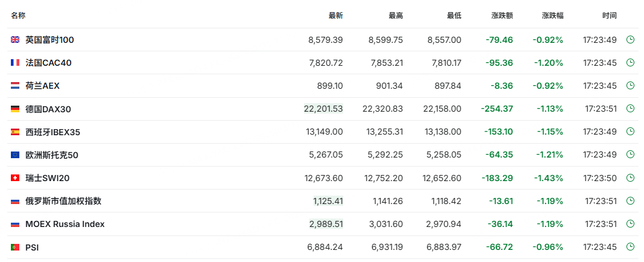Image resolution: width=644 pixels, height=262 pixels.
Task: Click the clock icon in CAC40 row
Action: pos(630,63)
